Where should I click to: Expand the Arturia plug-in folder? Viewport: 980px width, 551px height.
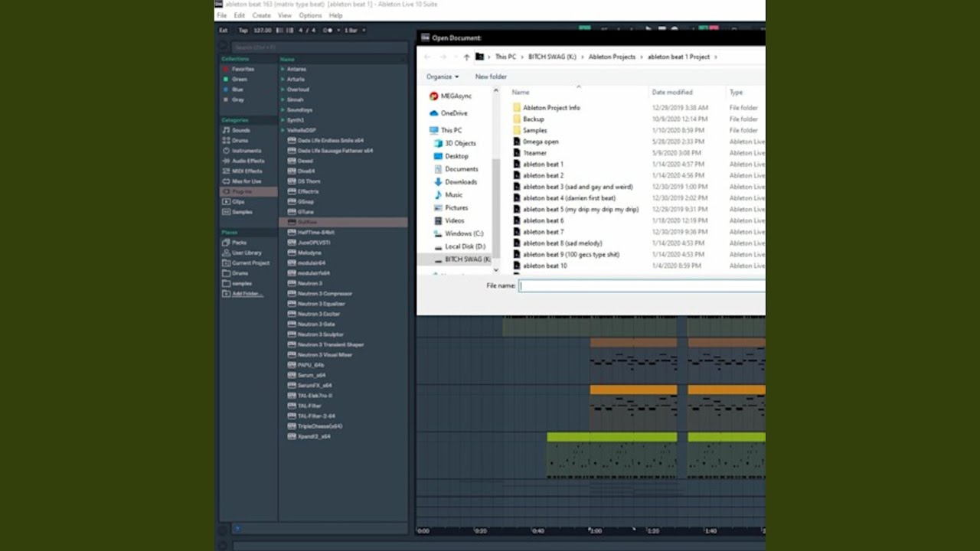[x=283, y=79]
